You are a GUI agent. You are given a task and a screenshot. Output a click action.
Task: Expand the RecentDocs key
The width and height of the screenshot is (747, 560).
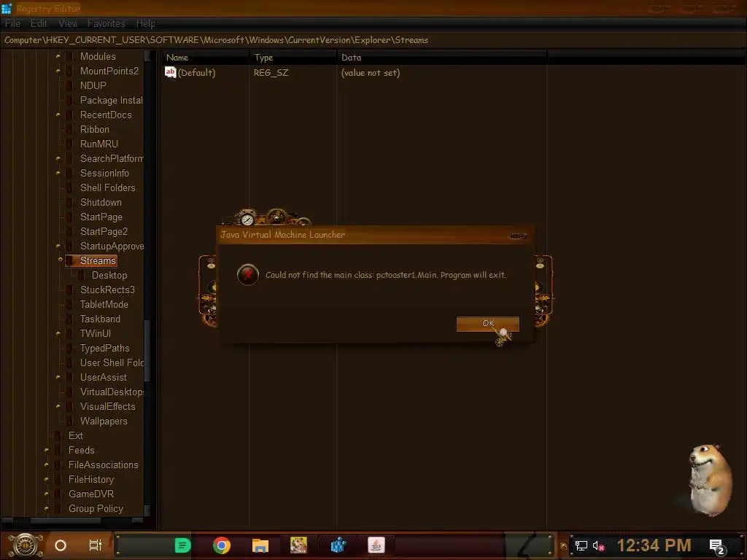point(58,114)
